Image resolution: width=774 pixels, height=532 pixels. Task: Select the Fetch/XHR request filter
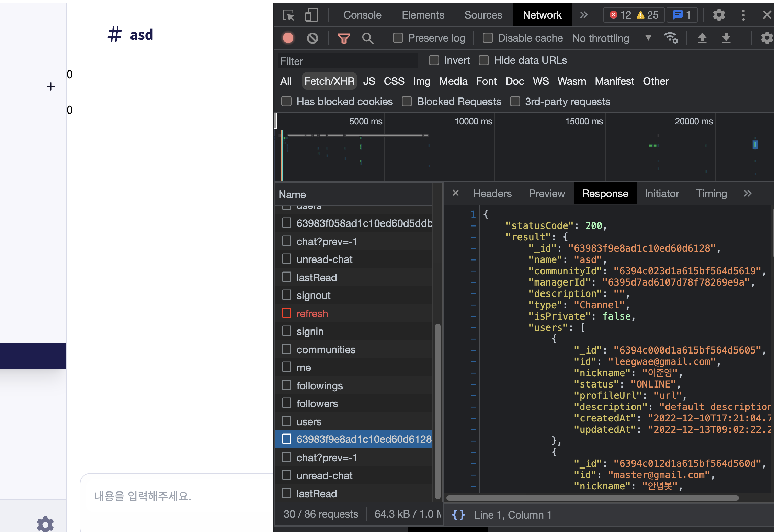tap(329, 81)
